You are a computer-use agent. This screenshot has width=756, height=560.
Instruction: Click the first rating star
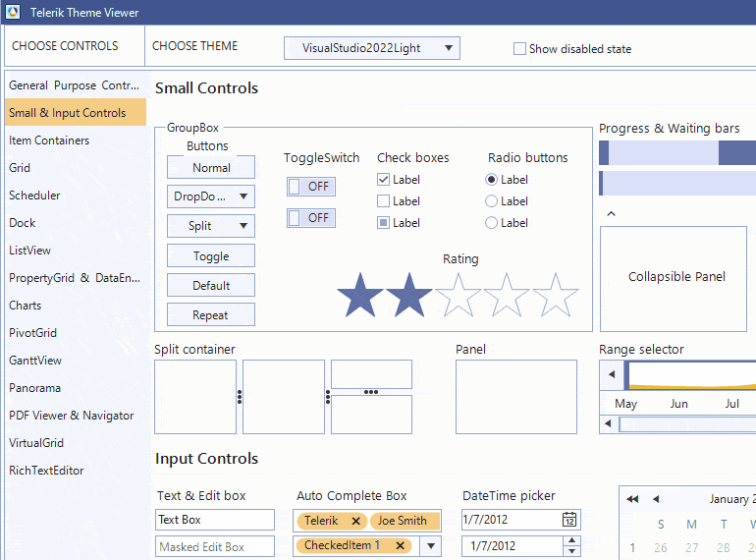tap(360, 295)
